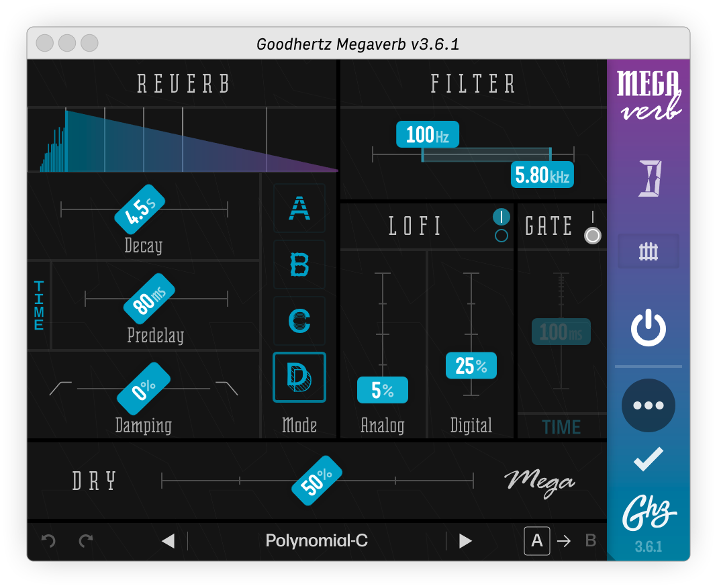717x588 pixels.
Task: Click the Gate 100ms time handle
Action: 561,332
